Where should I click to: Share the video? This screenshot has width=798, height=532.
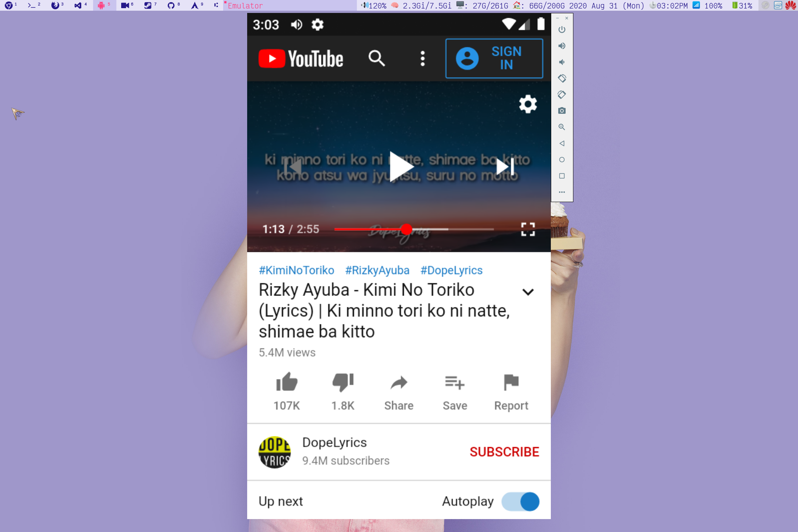[x=399, y=383]
